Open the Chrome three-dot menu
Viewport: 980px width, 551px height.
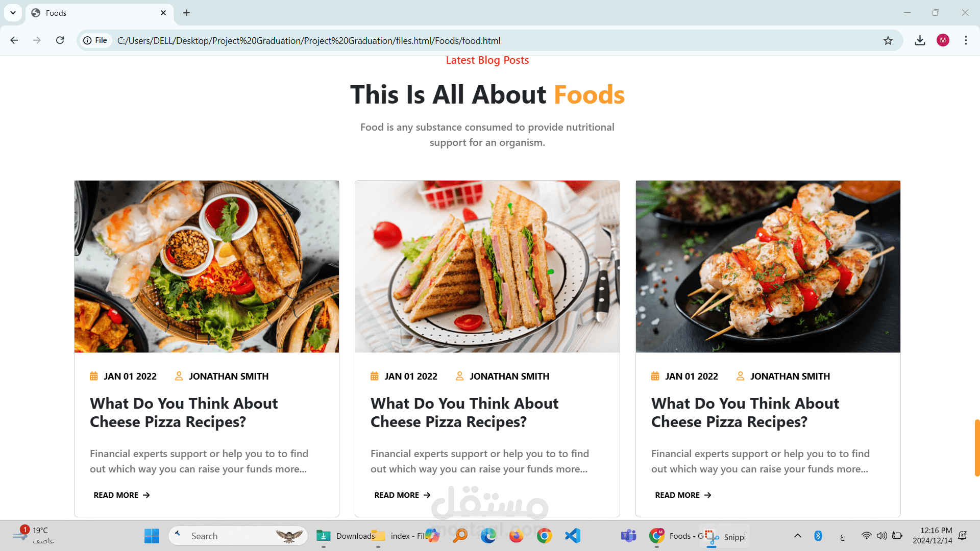coord(966,40)
